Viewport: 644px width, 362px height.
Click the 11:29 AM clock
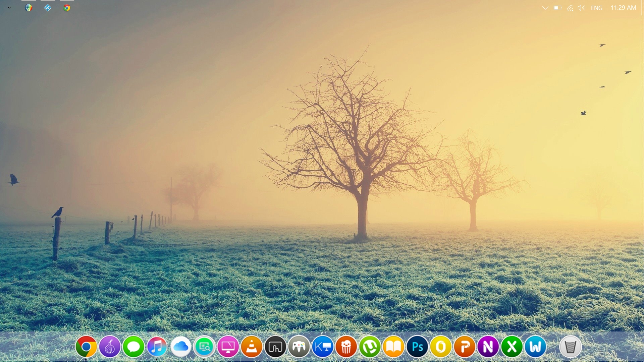[623, 7]
